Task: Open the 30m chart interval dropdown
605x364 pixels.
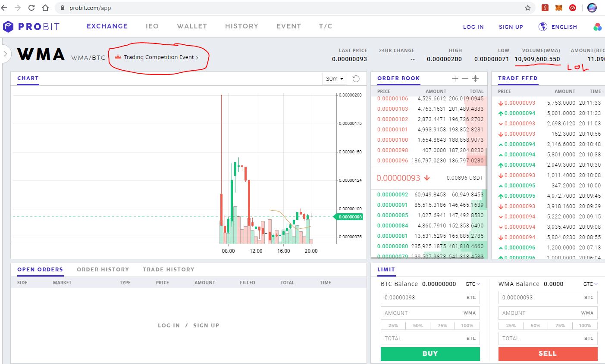Action: [335, 78]
